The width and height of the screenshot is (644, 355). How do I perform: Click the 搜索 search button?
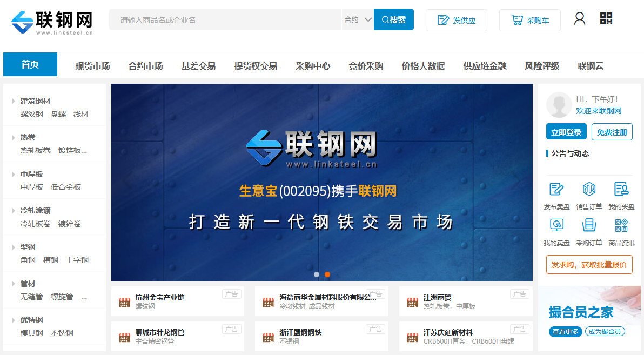[x=393, y=19]
